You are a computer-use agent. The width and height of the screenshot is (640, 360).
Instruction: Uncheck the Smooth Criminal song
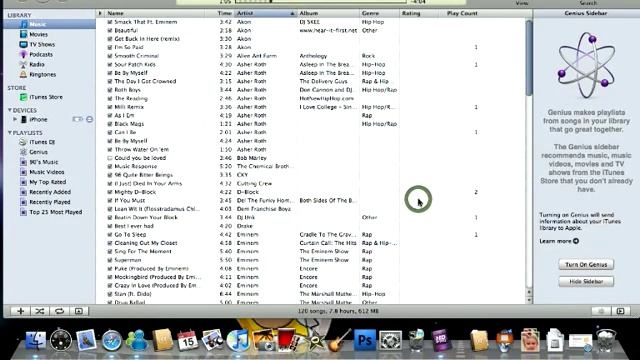pyautogui.click(x=109, y=56)
